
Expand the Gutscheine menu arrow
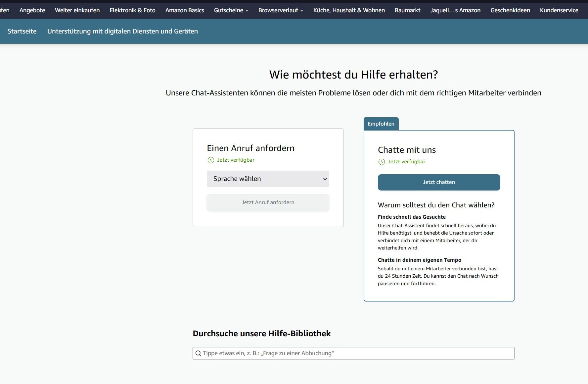click(247, 11)
